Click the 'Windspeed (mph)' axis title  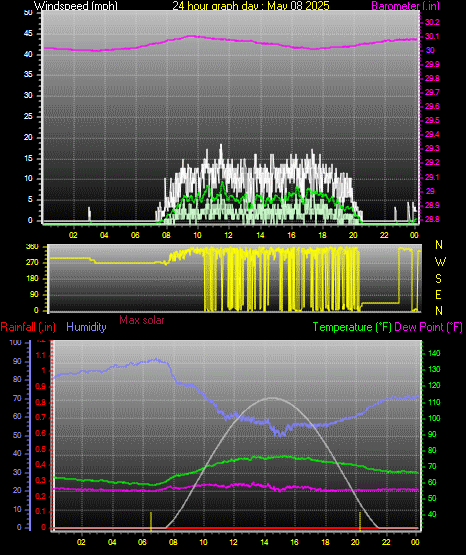pos(76,6)
